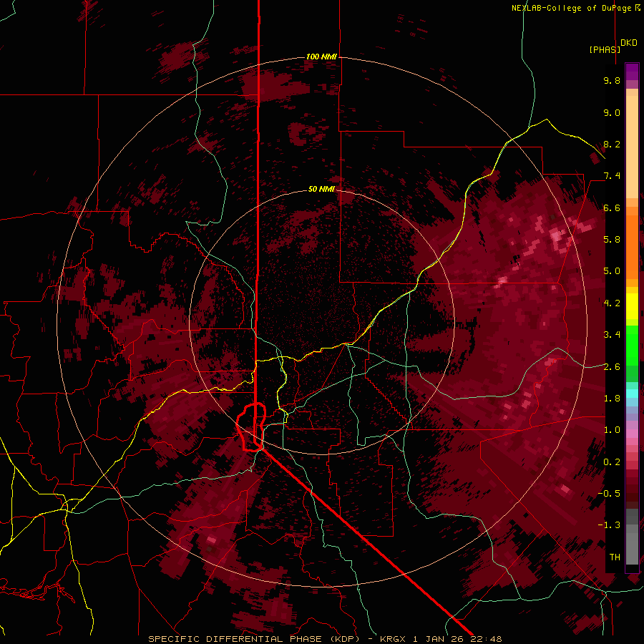
Task: Pick the yellow color bar segment
Action: point(632,306)
